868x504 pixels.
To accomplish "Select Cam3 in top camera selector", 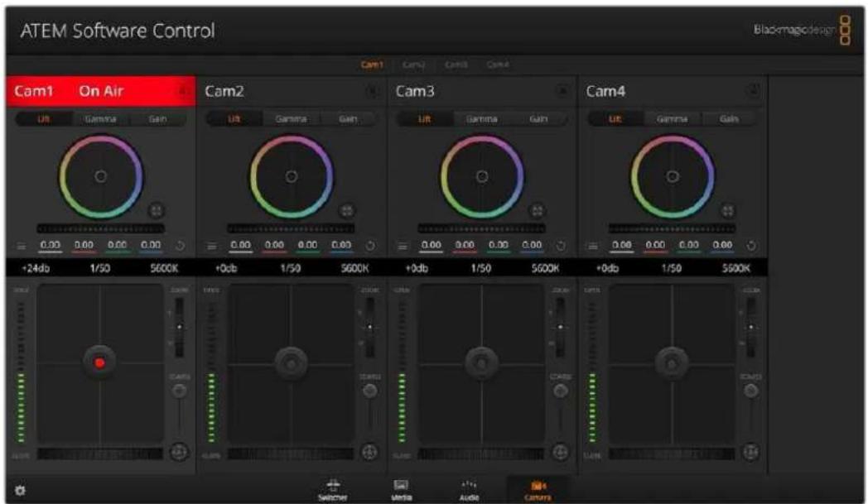I will [456, 65].
